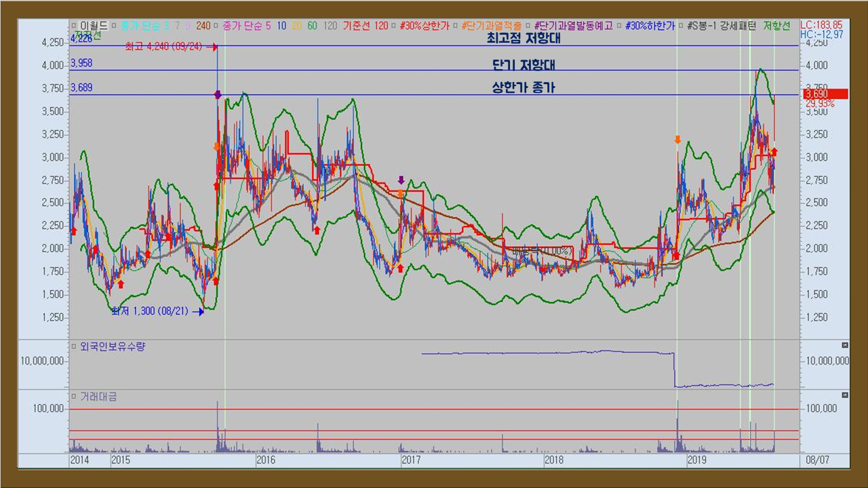The width and height of the screenshot is (868, 488).
Task: Toggle the #30%하한가 indicator legend box
Action: (619, 26)
